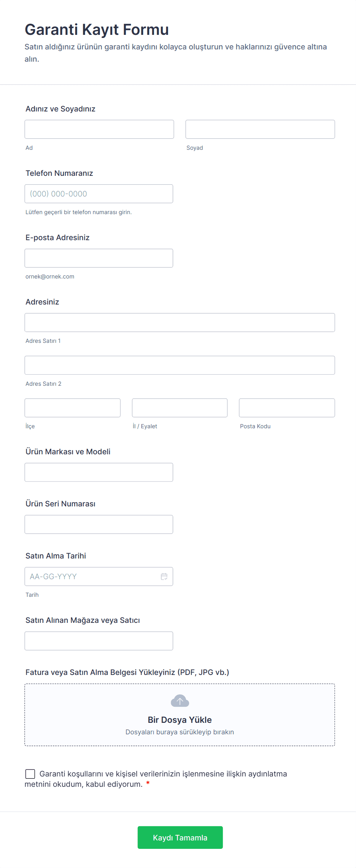The image size is (356, 868).
Task: Click the Ürün Markası ve Modeli field
Action: pyautogui.click(x=99, y=472)
